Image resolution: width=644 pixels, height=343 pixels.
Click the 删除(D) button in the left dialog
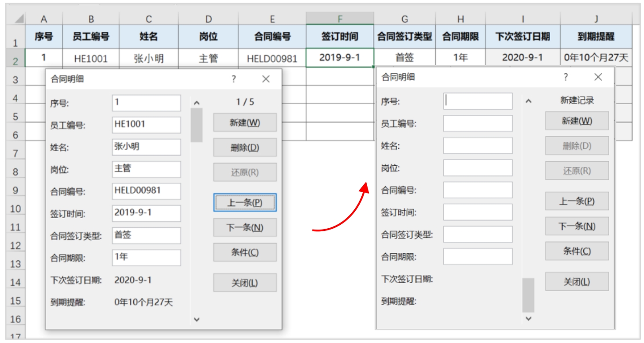pyautogui.click(x=245, y=147)
